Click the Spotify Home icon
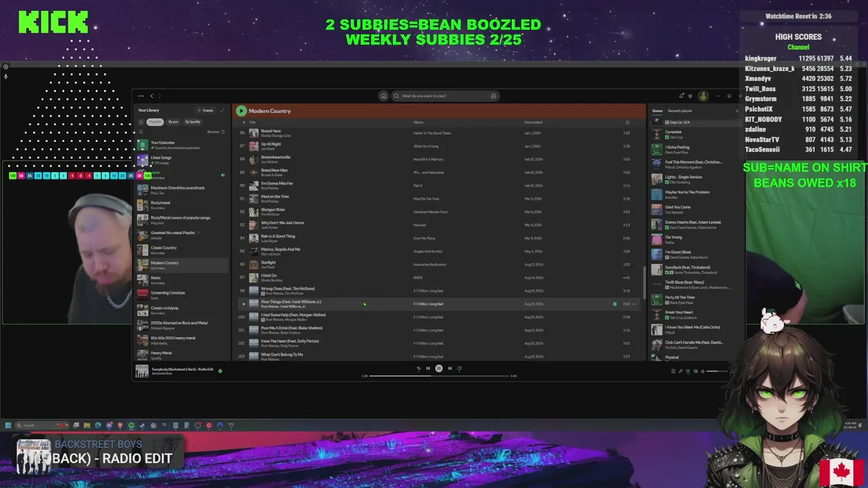 [383, 96]
